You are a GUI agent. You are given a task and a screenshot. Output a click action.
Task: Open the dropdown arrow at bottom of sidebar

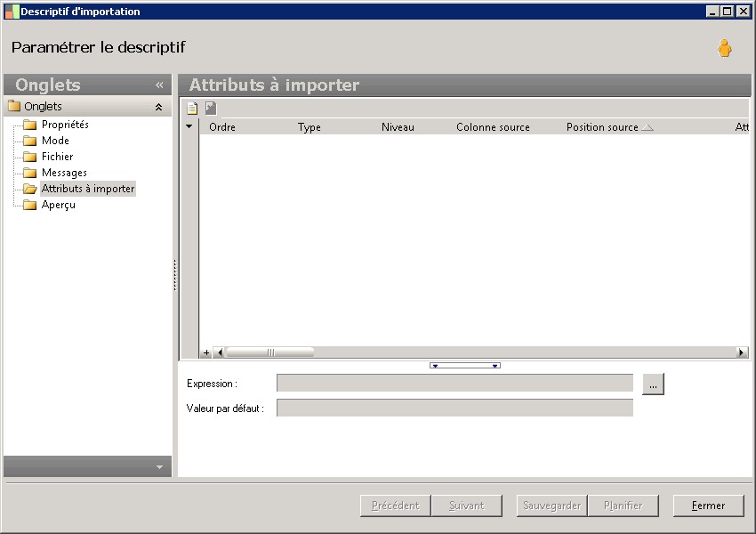click(159, 467)
